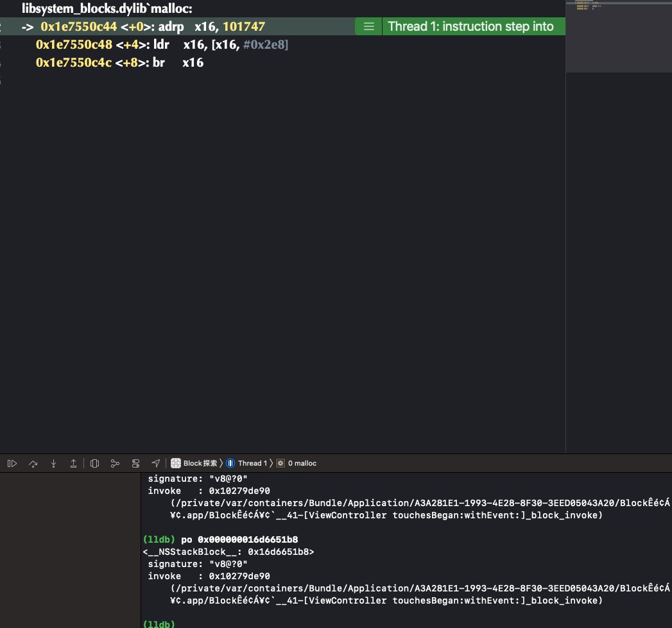Click the Thread 1 instruction step into banner
Screen dimensions: 672x628
pyautogui.click(x=473, y=26)
